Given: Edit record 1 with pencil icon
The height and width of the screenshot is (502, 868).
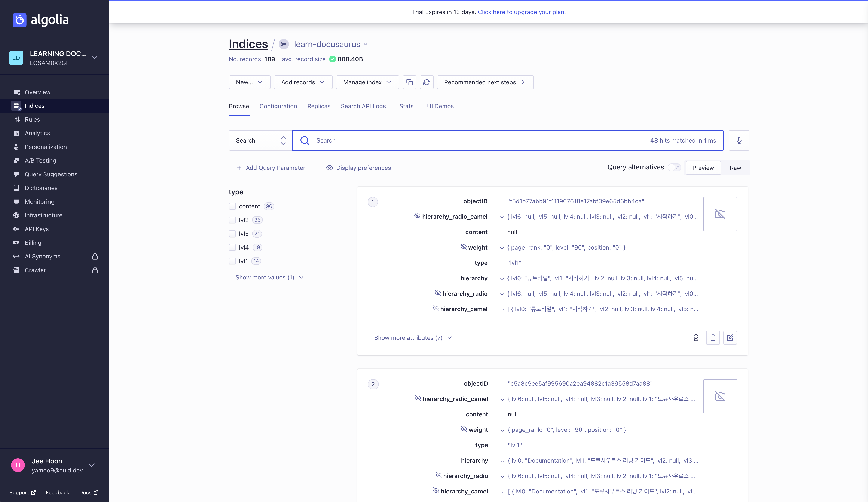Looking at the screenshot, I should point(730,338).
